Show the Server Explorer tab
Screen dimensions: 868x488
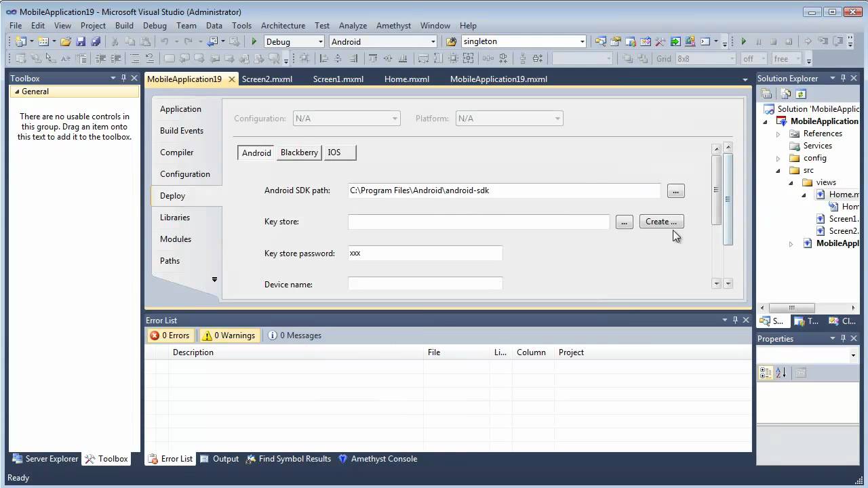(45, 459)
